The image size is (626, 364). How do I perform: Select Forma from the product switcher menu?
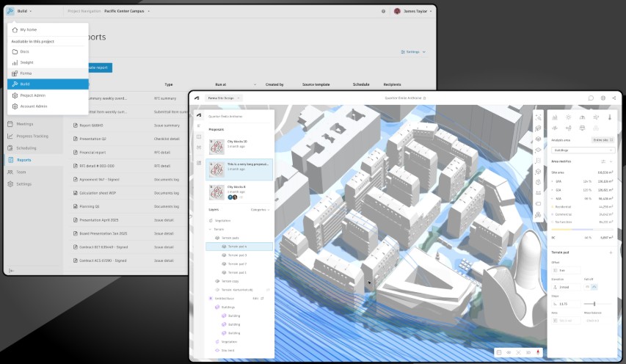(x=26, y=73)
